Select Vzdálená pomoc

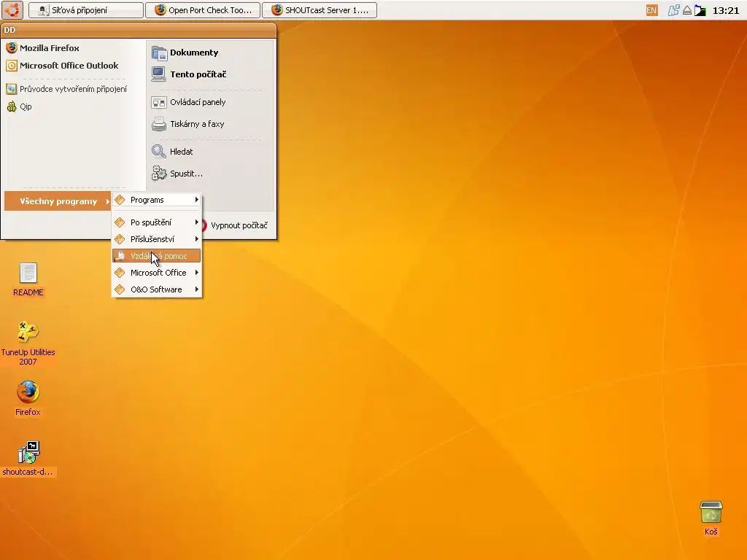click(x=157, y=256)
